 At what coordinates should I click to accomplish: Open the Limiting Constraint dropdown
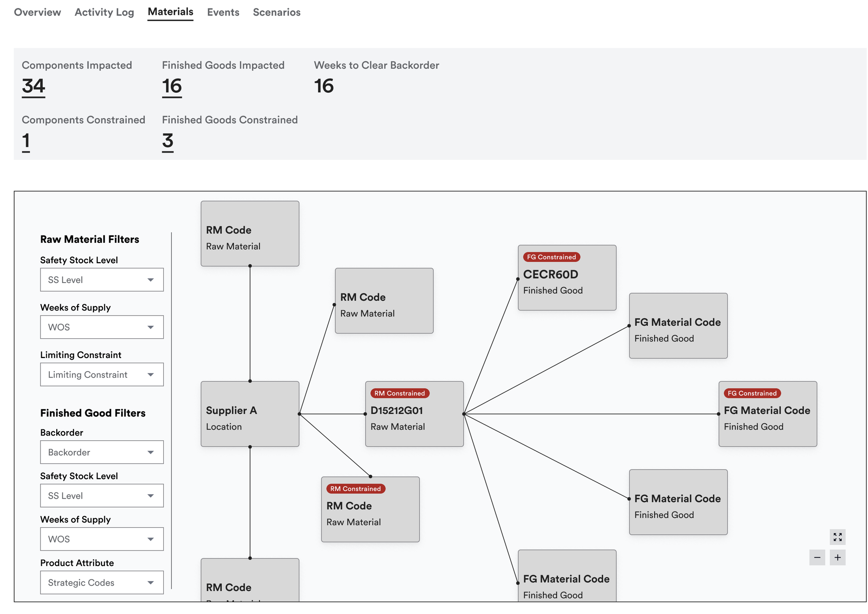pos(102,374)
